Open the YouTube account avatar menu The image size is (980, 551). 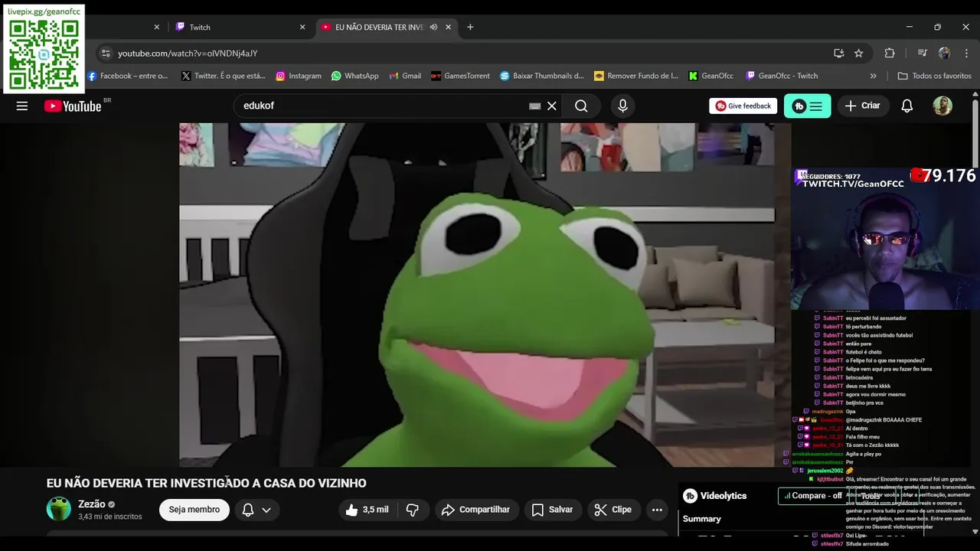coord(942,106)
